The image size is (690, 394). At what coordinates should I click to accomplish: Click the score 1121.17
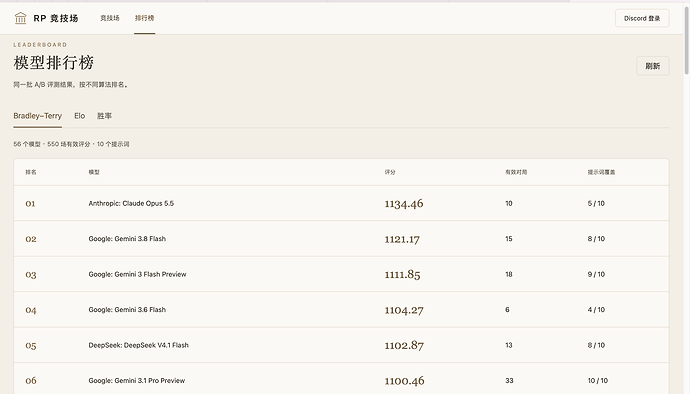(x=402, y=239)
